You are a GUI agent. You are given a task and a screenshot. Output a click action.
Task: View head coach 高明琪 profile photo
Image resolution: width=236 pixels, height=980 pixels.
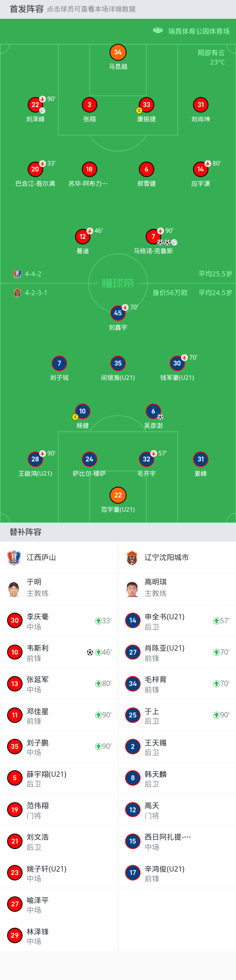132,588
